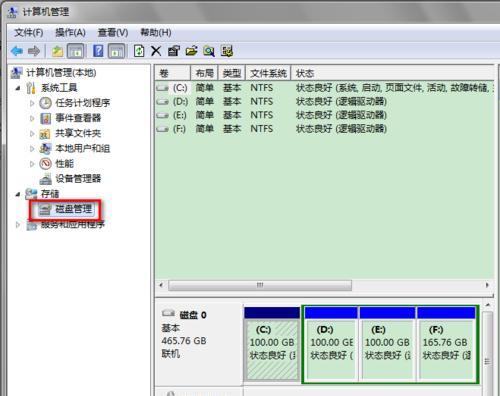Collapse the 存储 node arrow

[18, 194]
